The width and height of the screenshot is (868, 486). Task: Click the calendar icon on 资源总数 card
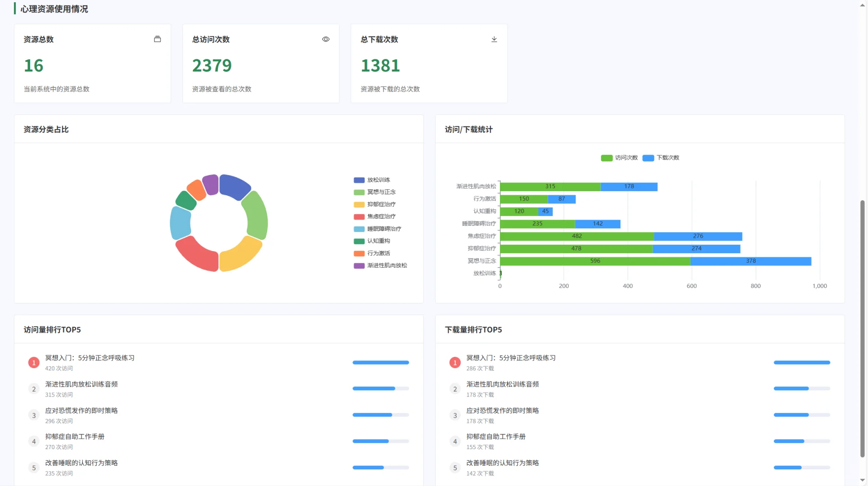tap(157, 39)
